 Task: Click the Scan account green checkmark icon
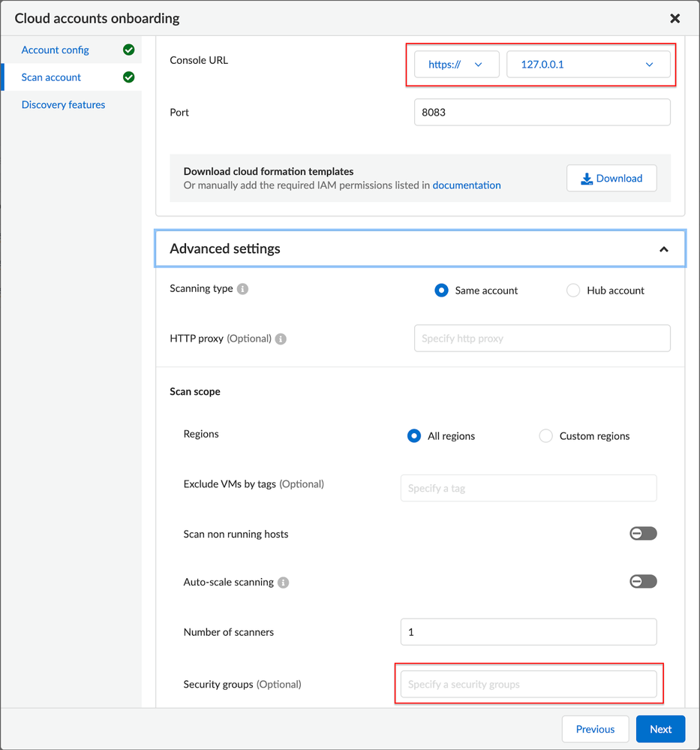click(x=128, y=77)
